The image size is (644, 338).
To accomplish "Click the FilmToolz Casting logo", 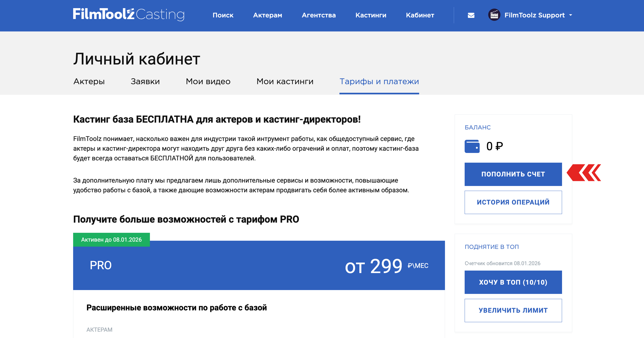I will click(129, 14).
